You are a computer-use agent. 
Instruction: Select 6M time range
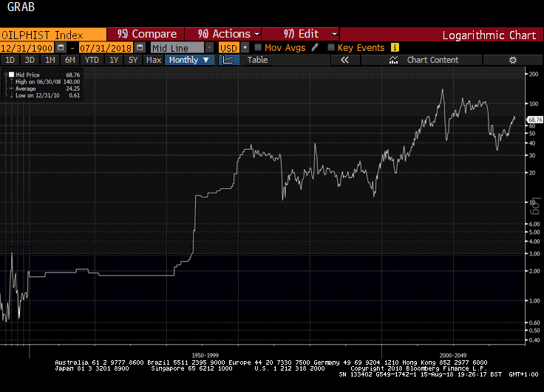coord(69,60)
